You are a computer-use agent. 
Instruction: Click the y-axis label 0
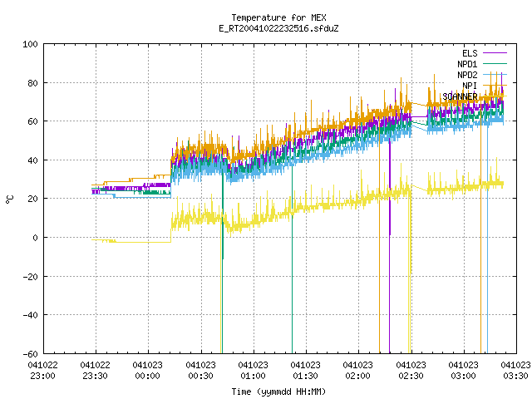pos(35,238)
